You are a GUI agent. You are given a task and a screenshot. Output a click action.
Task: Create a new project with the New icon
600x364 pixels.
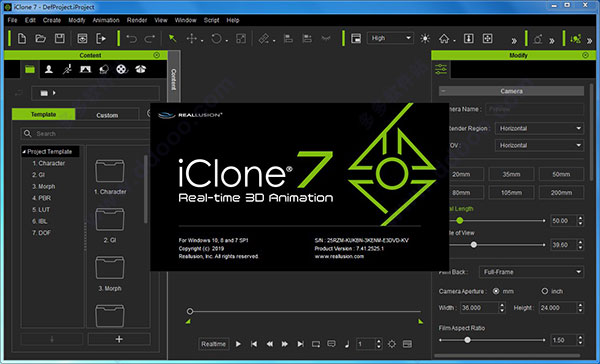(x=22, y=38)
